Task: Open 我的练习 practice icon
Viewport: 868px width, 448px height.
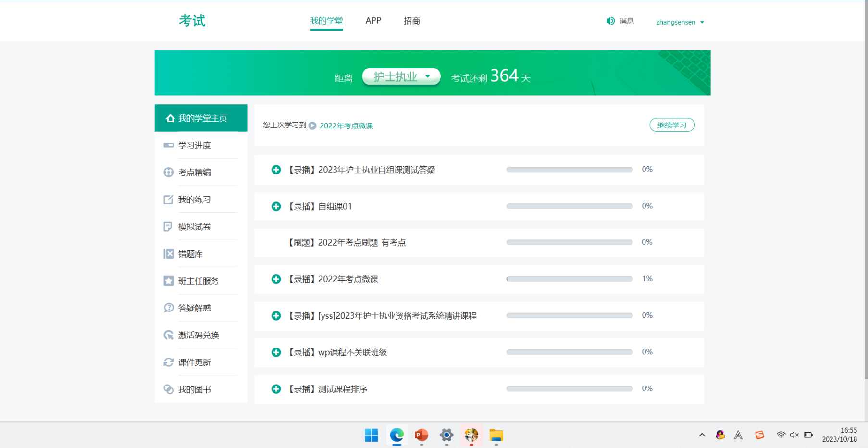Action: click(x=168, y=199)
